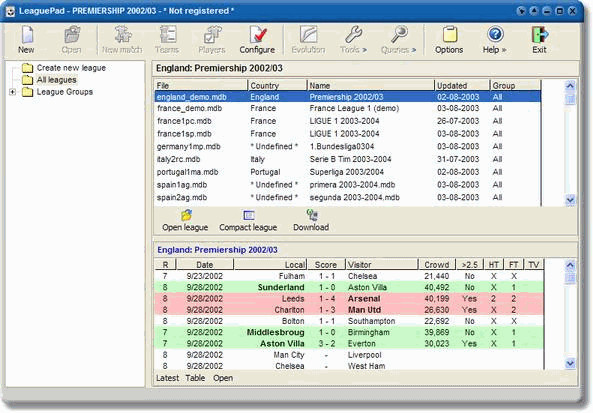Expand the League Groups tree node
The image size is (593, 413).
(12, 92)
